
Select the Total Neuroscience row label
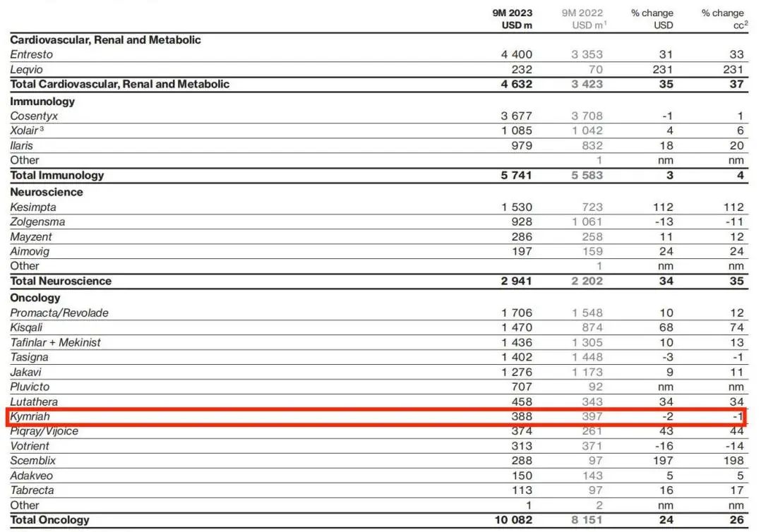pos(61,281)
